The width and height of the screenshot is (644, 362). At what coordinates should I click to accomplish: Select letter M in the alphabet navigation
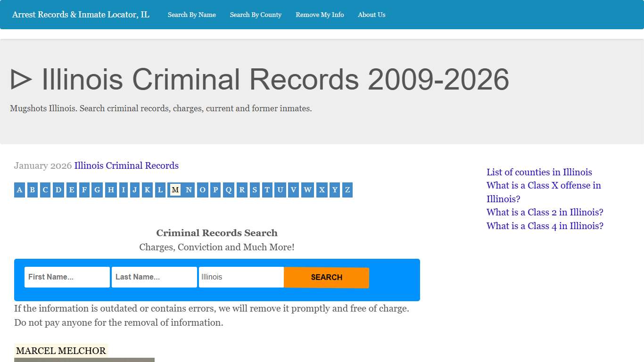(x=175, y=189)
